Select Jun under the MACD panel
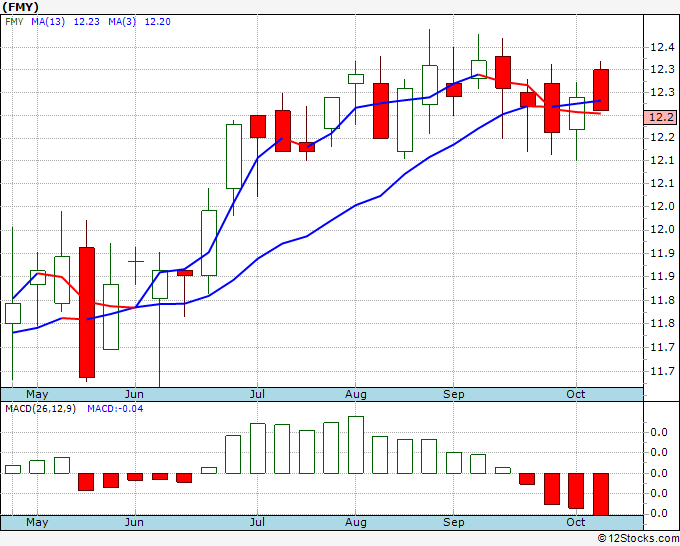 tap(134, 522)
